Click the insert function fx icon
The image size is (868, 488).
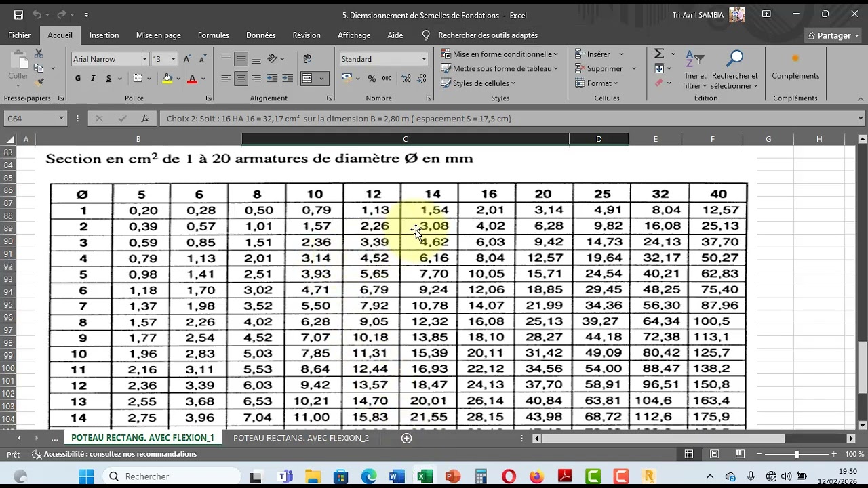point(144,119)
